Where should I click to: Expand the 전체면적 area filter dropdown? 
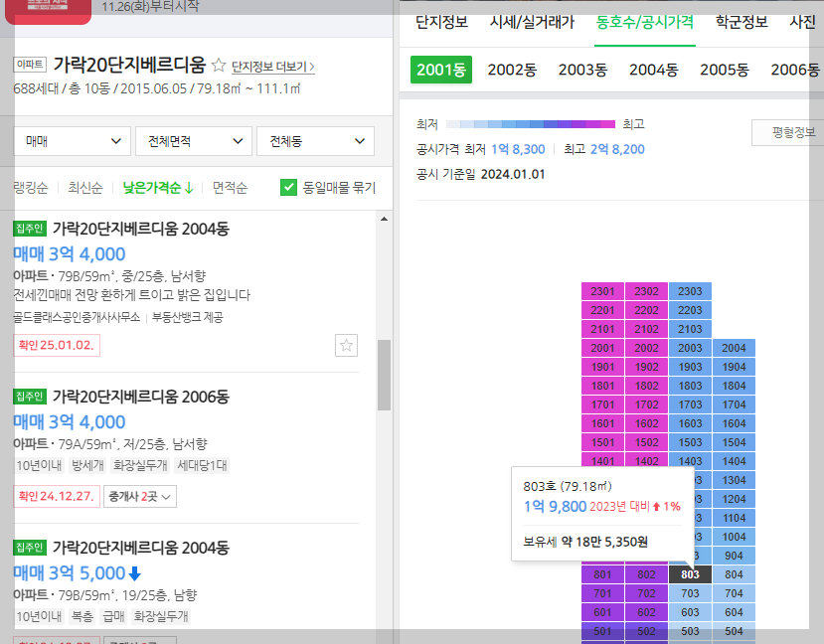[x=194, y=140]
